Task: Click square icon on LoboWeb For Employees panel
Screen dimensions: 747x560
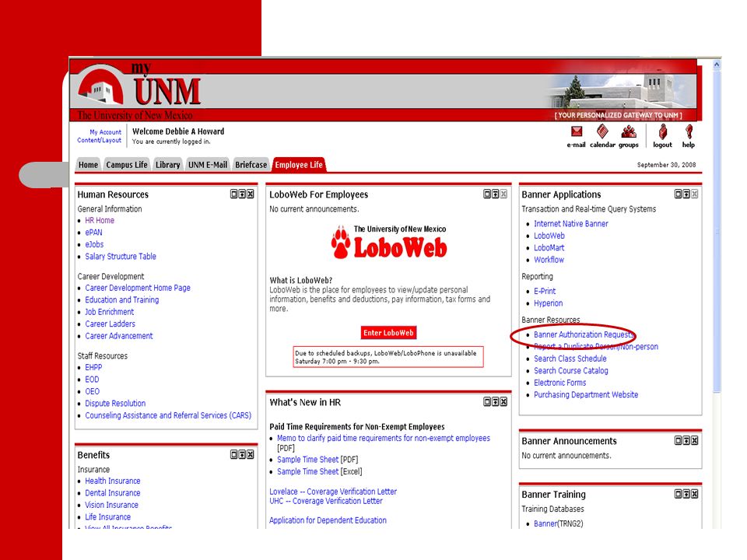Action: pos(487,194)
